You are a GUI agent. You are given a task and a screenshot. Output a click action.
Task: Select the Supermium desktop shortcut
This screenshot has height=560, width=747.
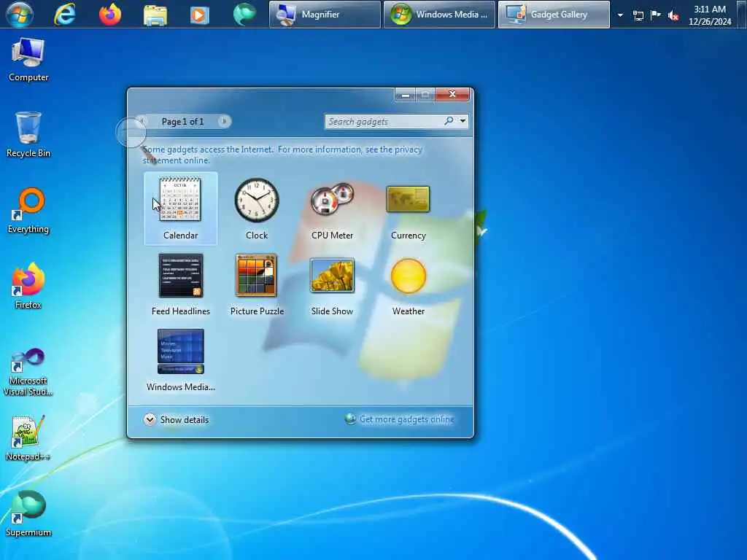tap(28, 514)
